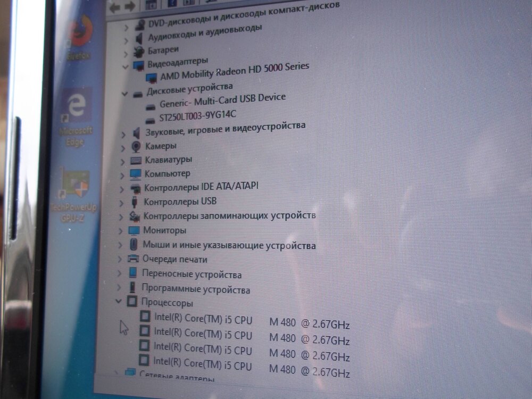Select the Generic- Multi-Card USB Device
532x399 pixels.
(223, 98)
